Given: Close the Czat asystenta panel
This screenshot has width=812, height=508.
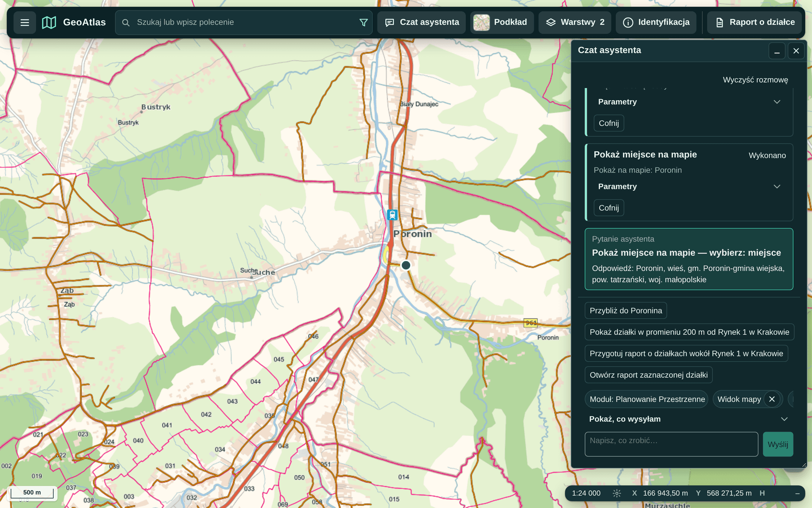Looking at the screenshot, I should (796, 51).
